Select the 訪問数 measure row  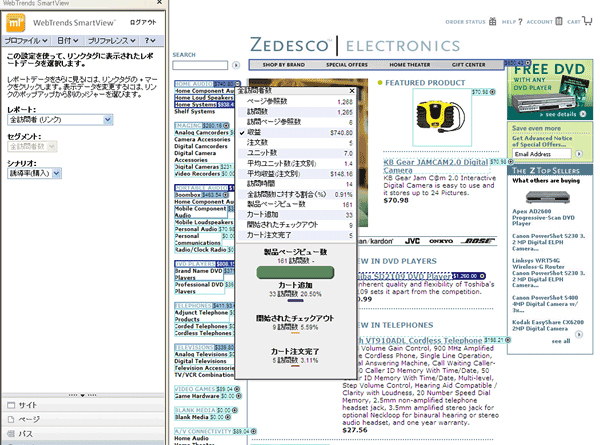pos(296,112)
